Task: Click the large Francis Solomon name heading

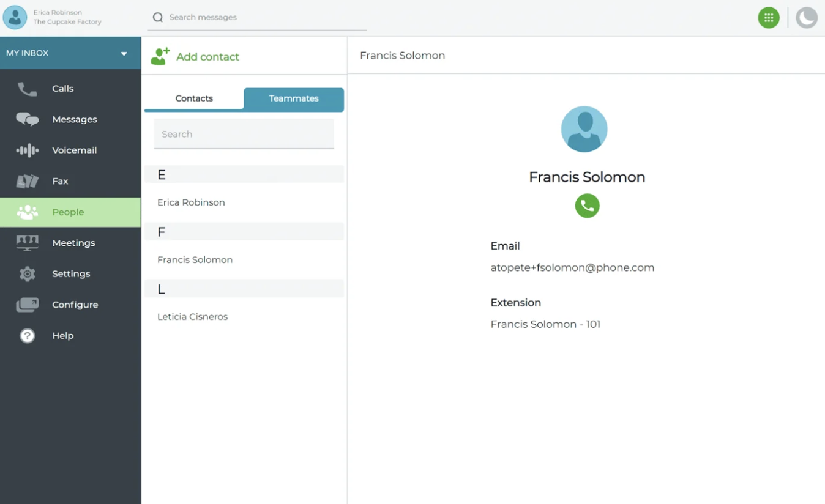Action: pos(587,177)
